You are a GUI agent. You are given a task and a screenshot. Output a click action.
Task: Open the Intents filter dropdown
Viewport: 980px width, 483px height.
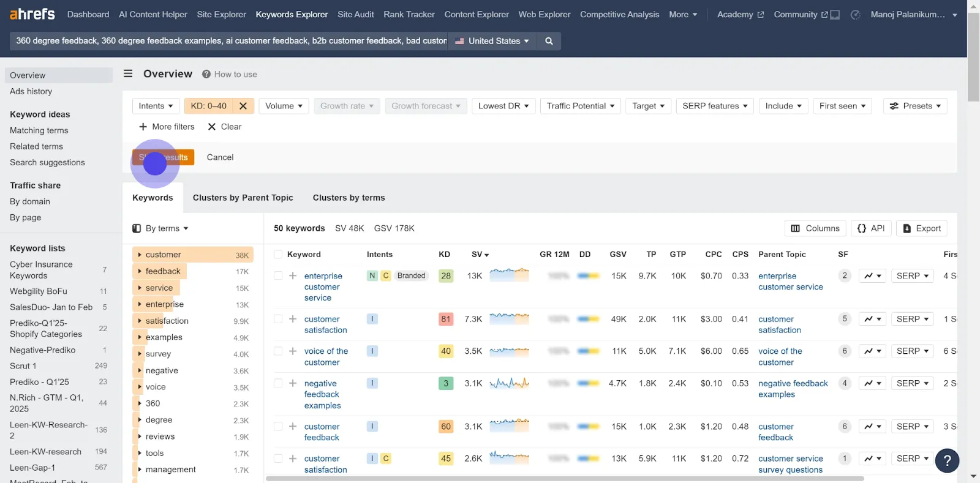pos(156,106)
